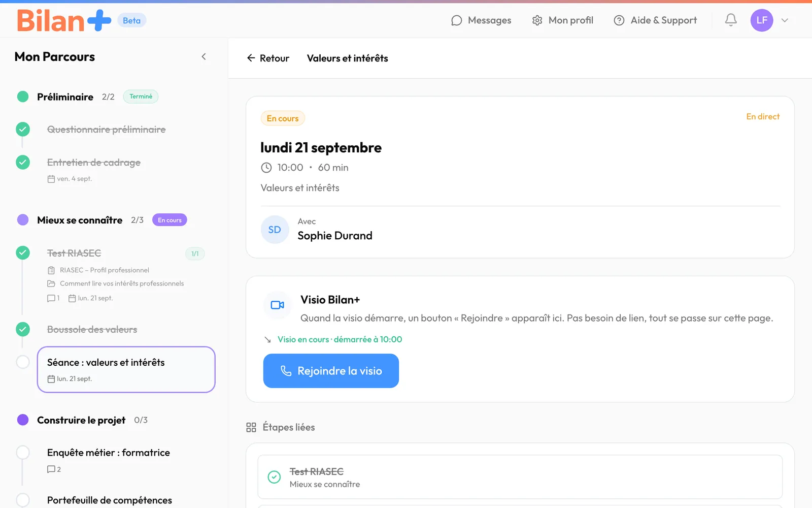Click the clock icon next to 10:00
Viewport: 812px width, 508px height.
(x=266, y=168)
